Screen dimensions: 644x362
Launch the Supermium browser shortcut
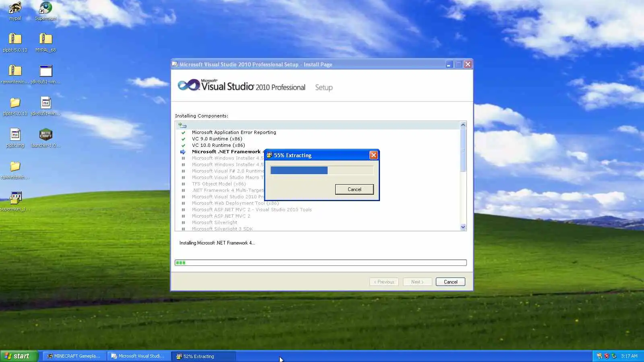click(x=45, y=8)
